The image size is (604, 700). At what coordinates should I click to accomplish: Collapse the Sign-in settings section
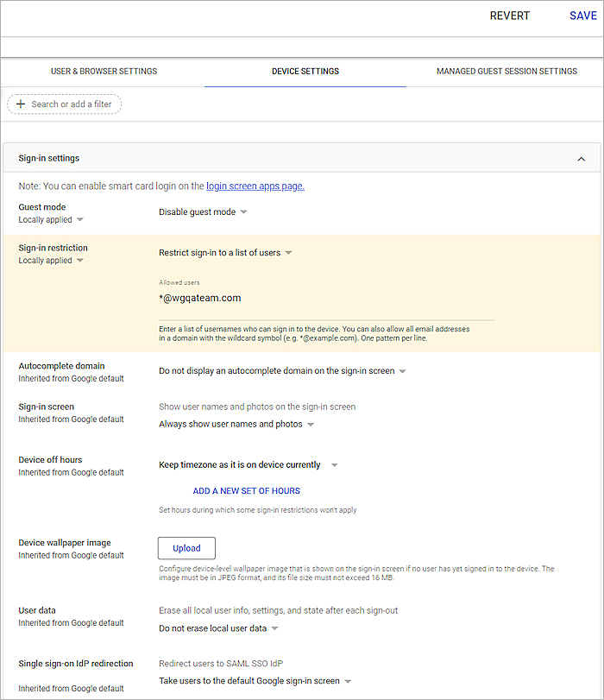click(582, 158)
